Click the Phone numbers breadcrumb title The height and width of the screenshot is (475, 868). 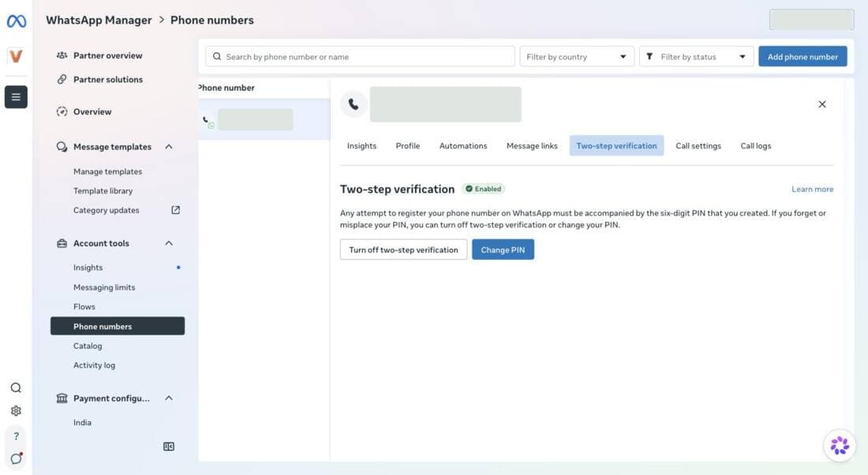point(212,20)
